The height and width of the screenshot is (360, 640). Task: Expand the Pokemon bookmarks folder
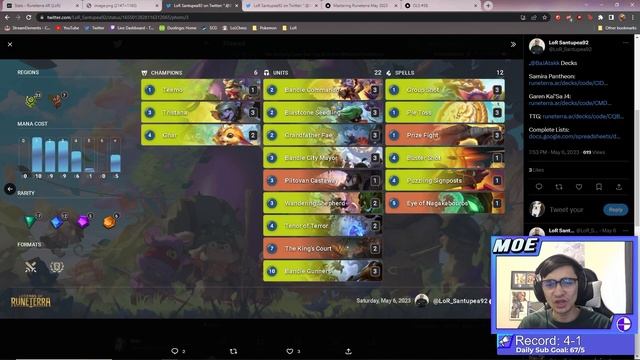point(264,28)
